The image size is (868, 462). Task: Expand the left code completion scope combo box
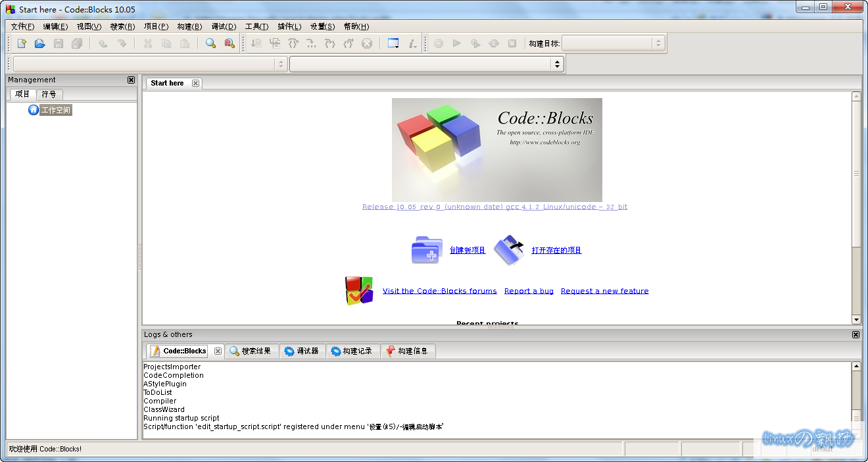tap(281, 64)
